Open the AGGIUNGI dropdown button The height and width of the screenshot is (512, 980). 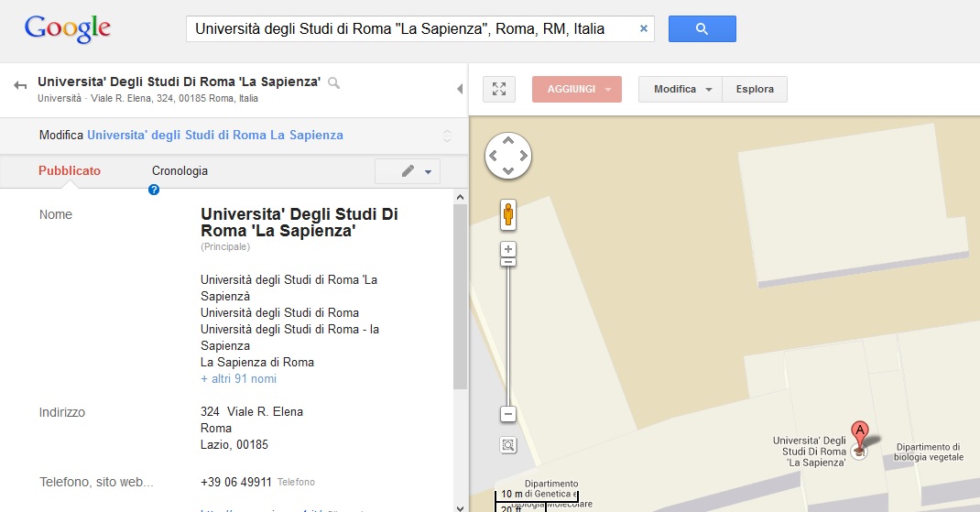point(577,89)
